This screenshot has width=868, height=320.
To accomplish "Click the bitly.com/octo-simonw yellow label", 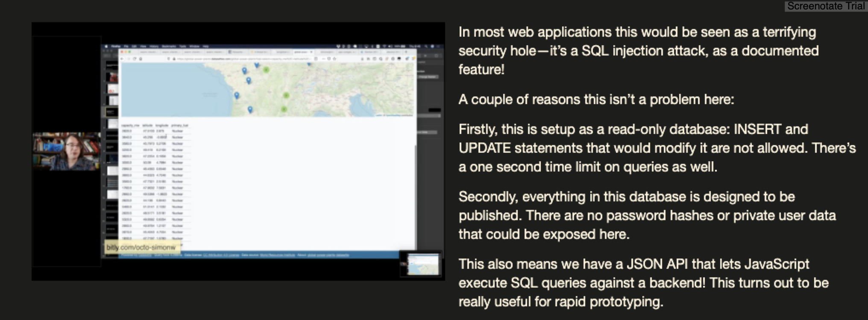I will [141, 247].
